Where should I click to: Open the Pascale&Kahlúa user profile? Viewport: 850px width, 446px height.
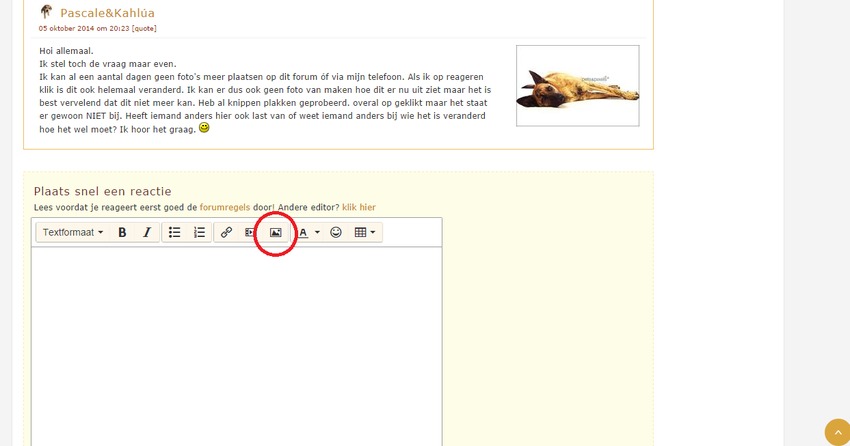click(x=107, y=13)
